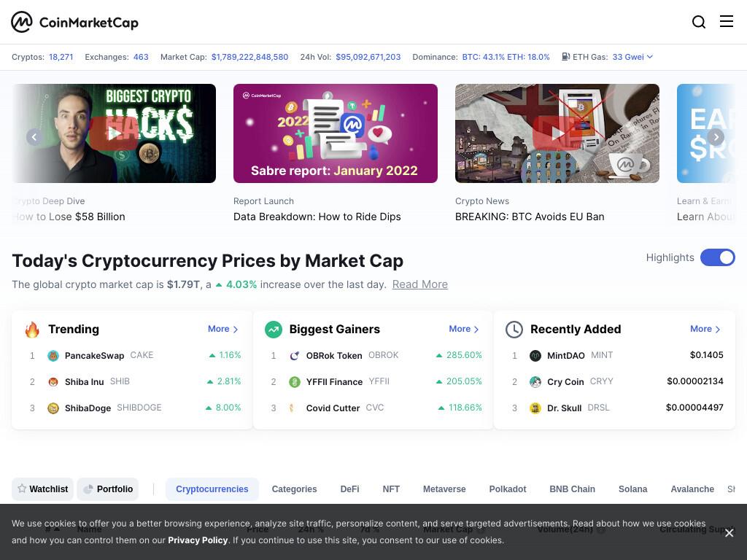
Task: Open More in Recently Added panel
Action: click(x=705, y=329)
